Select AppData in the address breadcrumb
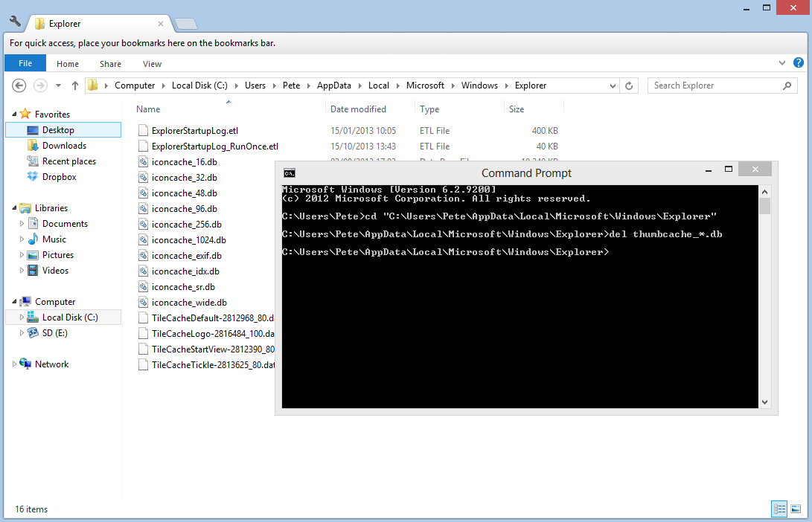The image size is (812, 522). coord(334,86)
